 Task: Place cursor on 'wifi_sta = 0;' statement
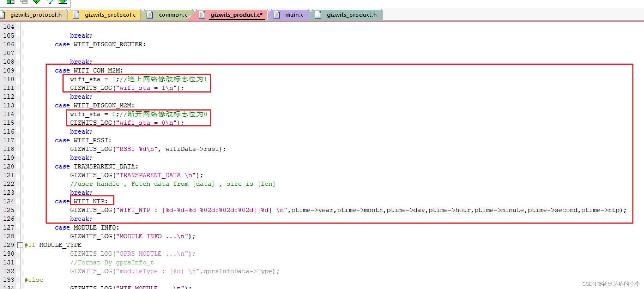94,114
